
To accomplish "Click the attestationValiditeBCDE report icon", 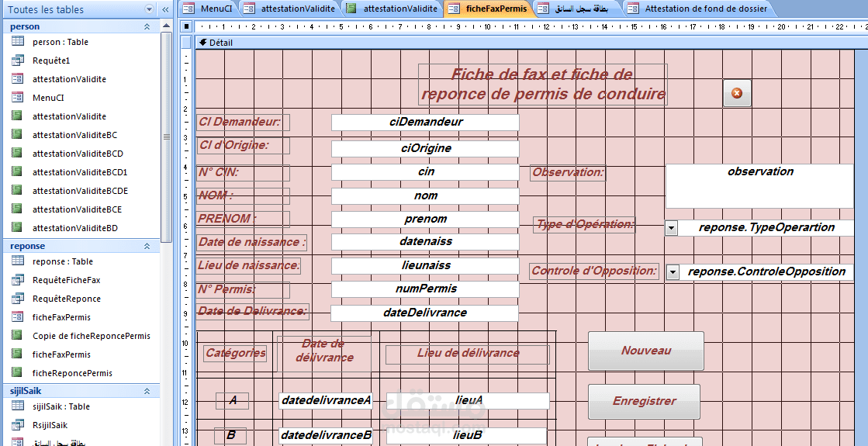I will (x=18, y=190).
